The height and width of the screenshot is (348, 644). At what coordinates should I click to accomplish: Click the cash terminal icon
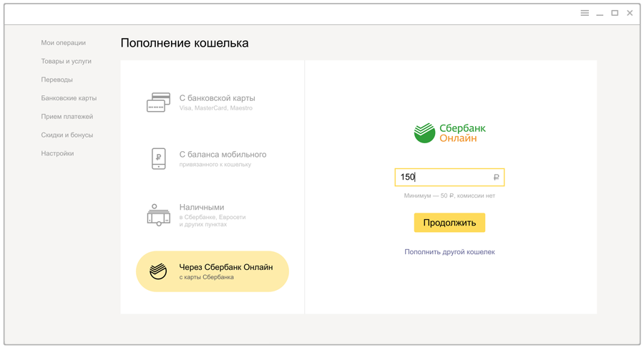pyautogui.click(x=159, y=215)
